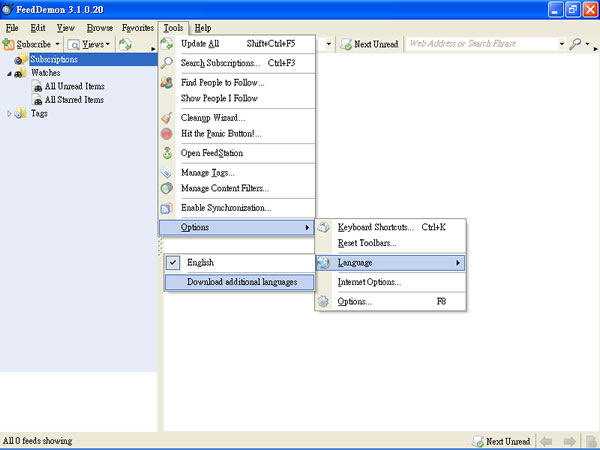
Task: Open the Help menu
Action: (203, 28)
